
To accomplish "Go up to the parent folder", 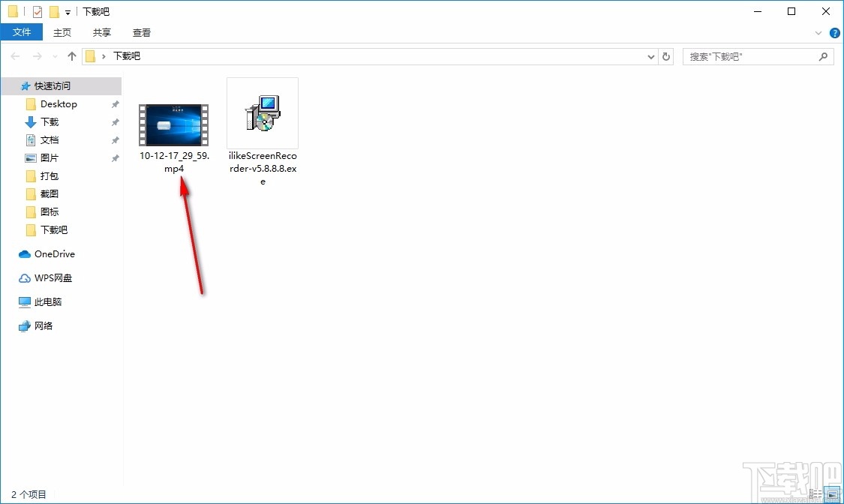I will click(x=71, y=55).
